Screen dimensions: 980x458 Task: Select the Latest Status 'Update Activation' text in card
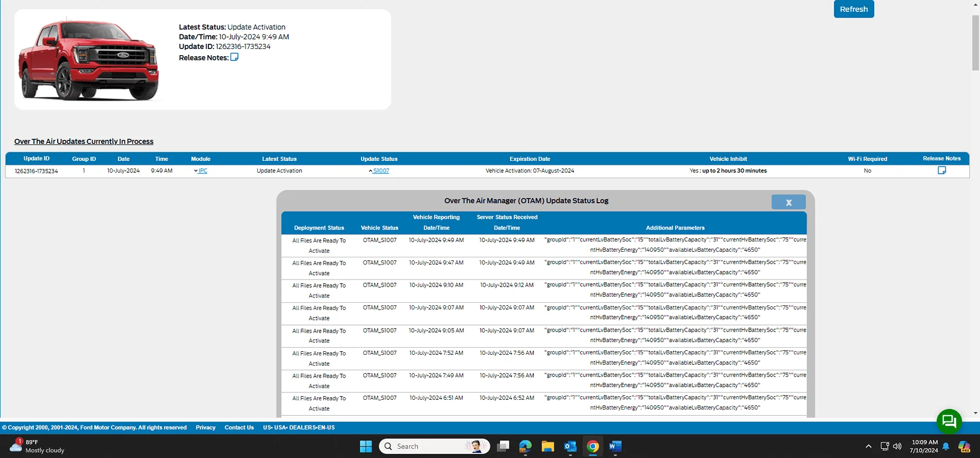256,27
